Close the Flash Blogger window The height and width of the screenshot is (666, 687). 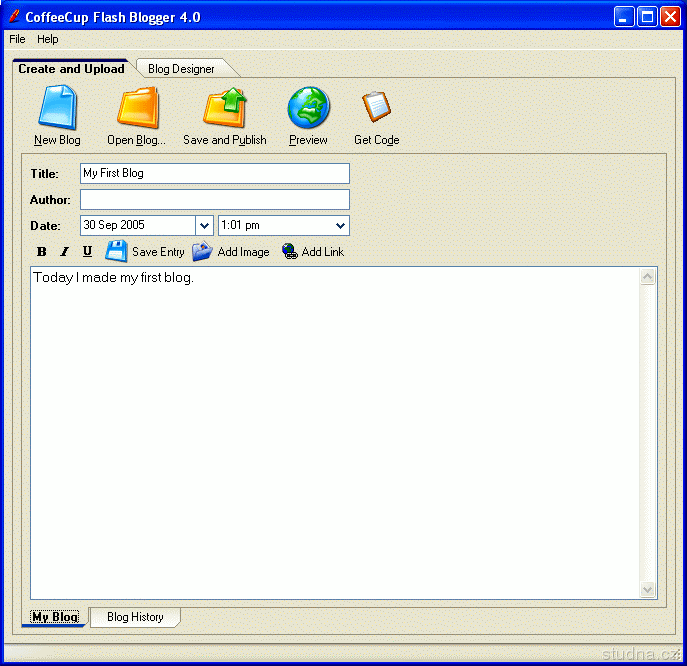pyautogui.click(x=670, y=17)
